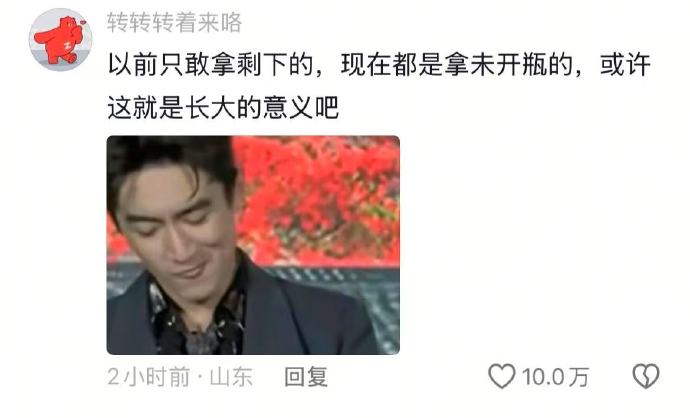690x418 pixels.
Task: Toggle like state on this comment
Action: coord(501,376)
